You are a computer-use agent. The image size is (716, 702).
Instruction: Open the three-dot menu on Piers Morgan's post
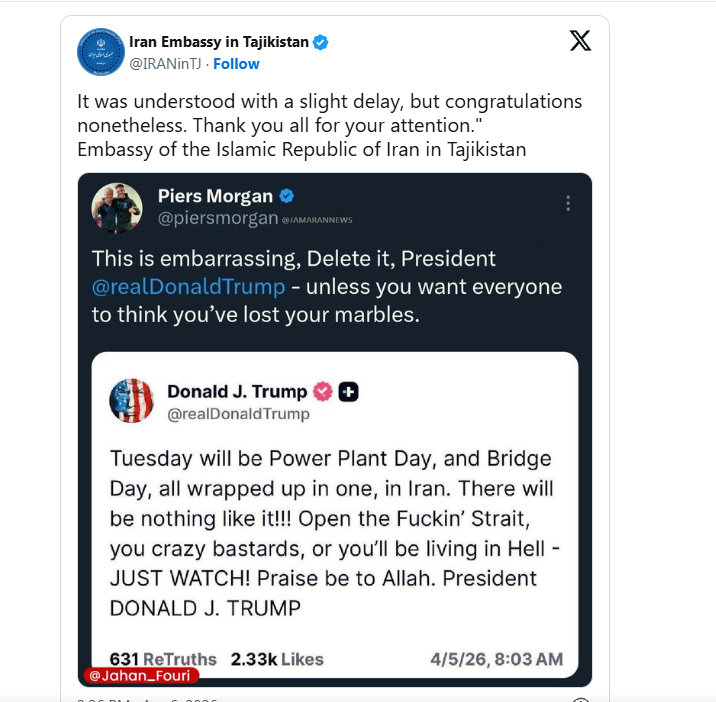[568, 203]
